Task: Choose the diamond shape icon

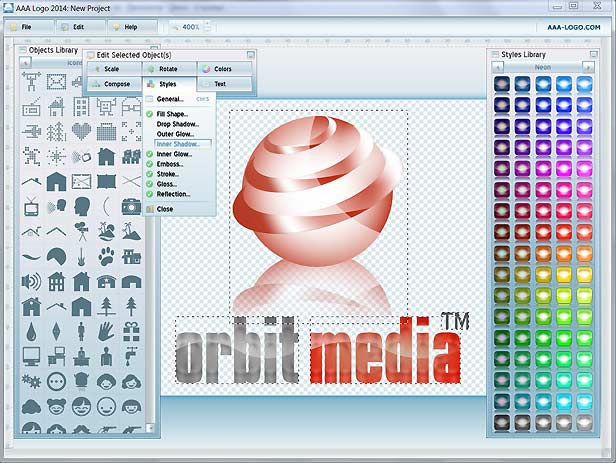Action: (x=57, y=332)
